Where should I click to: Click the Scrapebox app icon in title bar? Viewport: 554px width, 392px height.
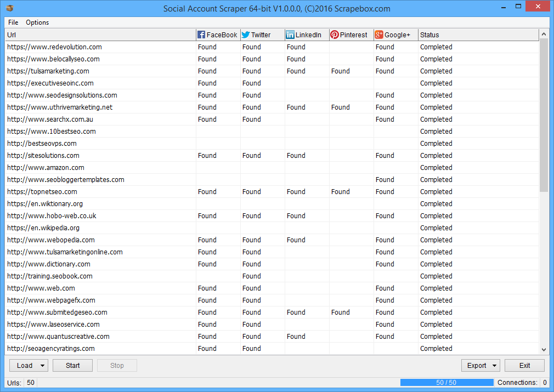(x=9, y=8)
